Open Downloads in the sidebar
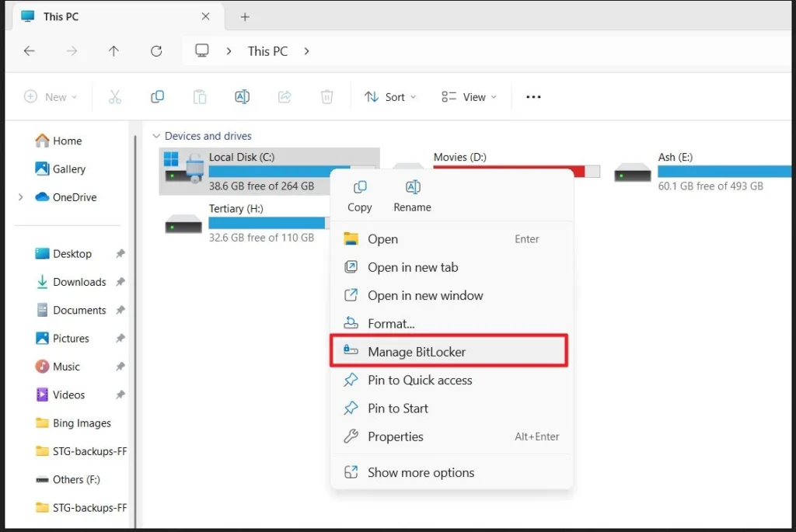 pyautogui.click(x=79, y=282)
